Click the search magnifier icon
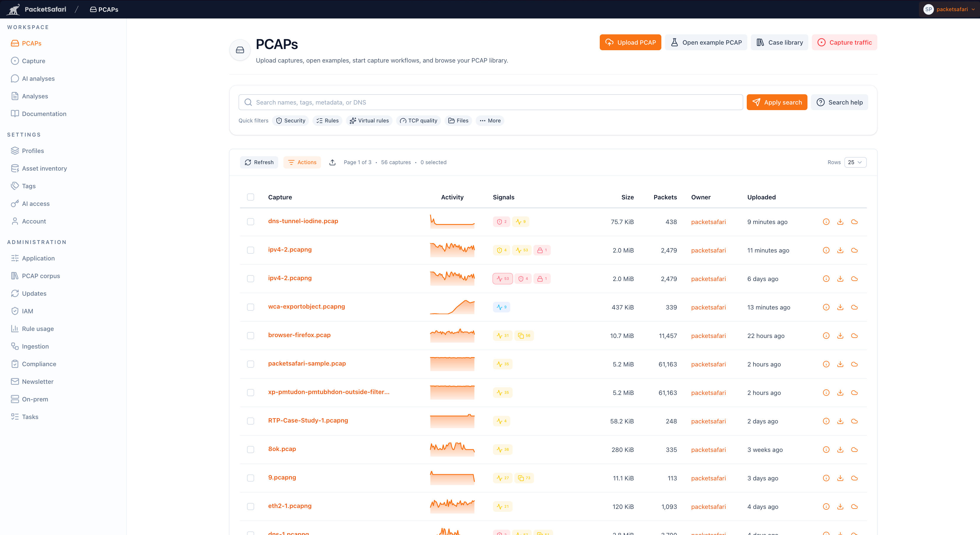This screenshot has width=980, height=535. 248,102
